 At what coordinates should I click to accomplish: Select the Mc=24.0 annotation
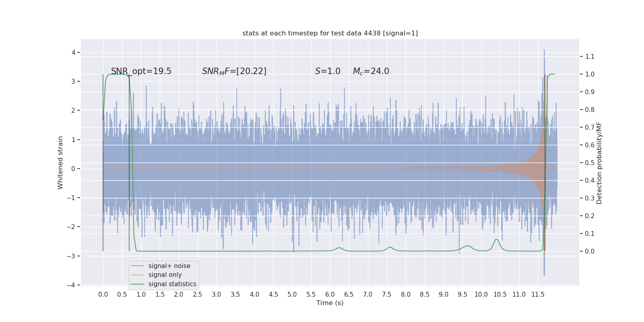[371, 71]
